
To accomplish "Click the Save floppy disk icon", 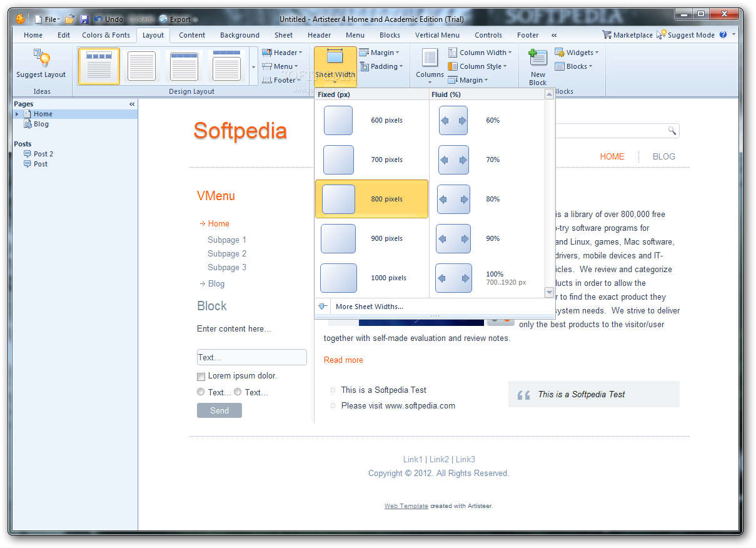I will pyautogui.click(x=84, y=19).
